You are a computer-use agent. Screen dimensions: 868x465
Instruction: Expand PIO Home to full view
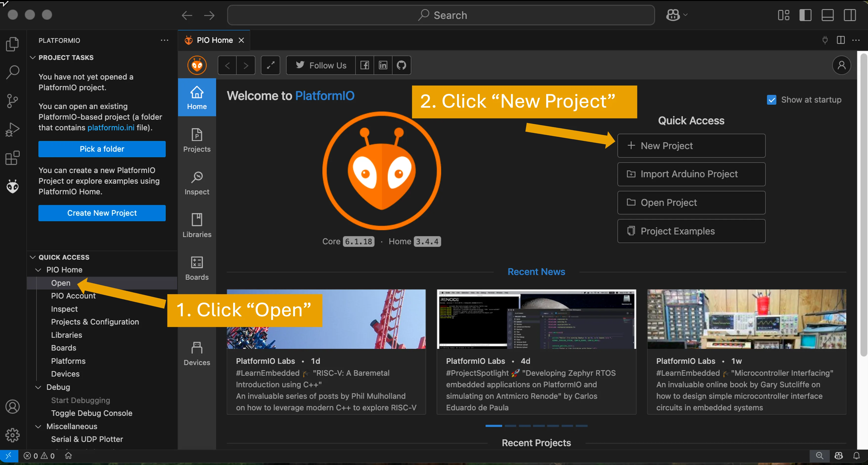coord(271,65)
